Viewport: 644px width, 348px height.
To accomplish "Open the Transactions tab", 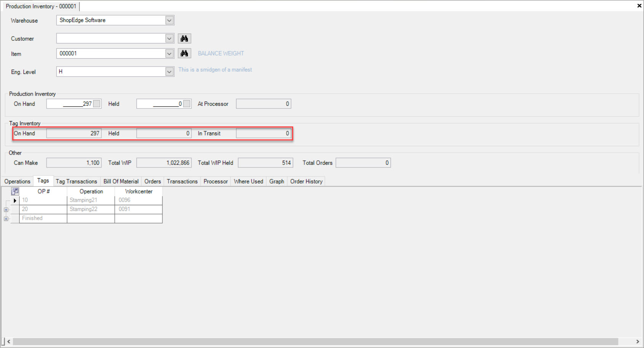I will click(x=182, y=181).
